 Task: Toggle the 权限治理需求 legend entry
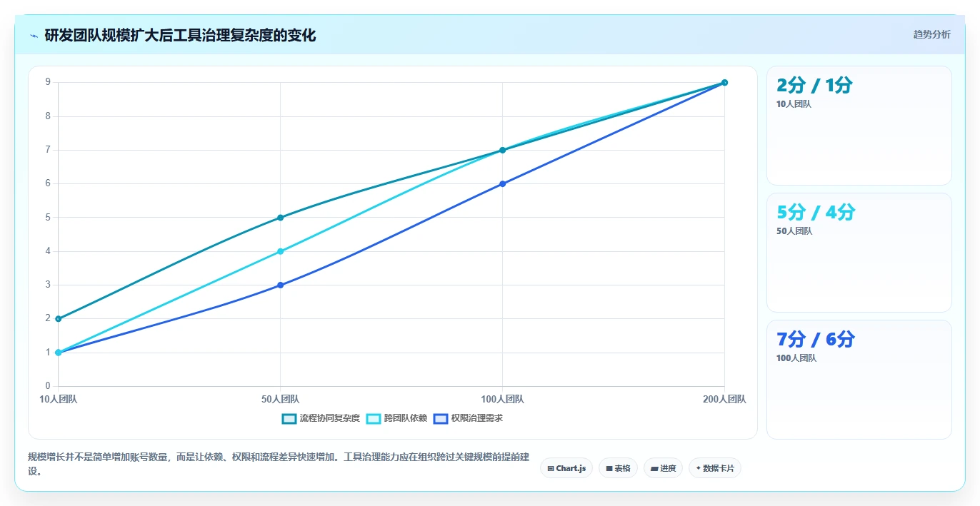tap(468, 418)
